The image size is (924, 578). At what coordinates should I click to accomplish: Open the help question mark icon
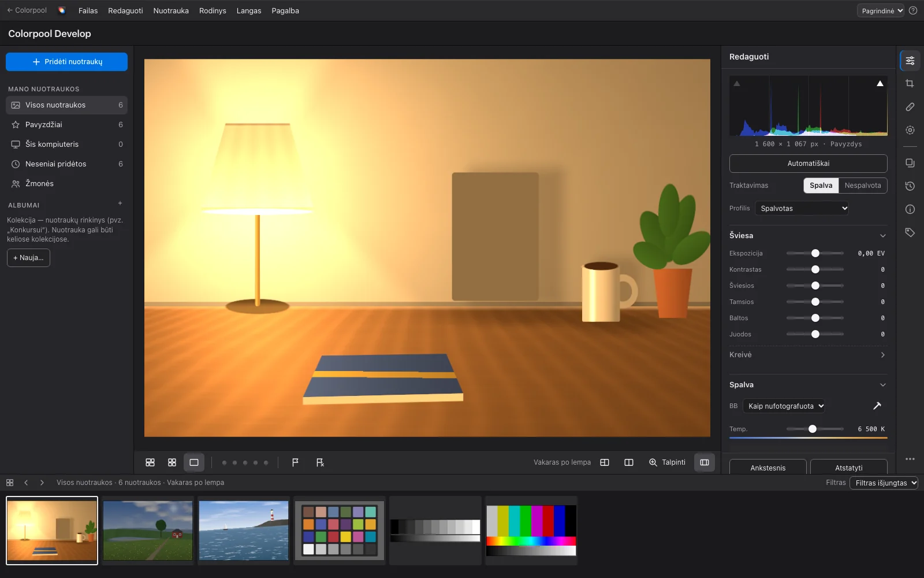(913, 10)
